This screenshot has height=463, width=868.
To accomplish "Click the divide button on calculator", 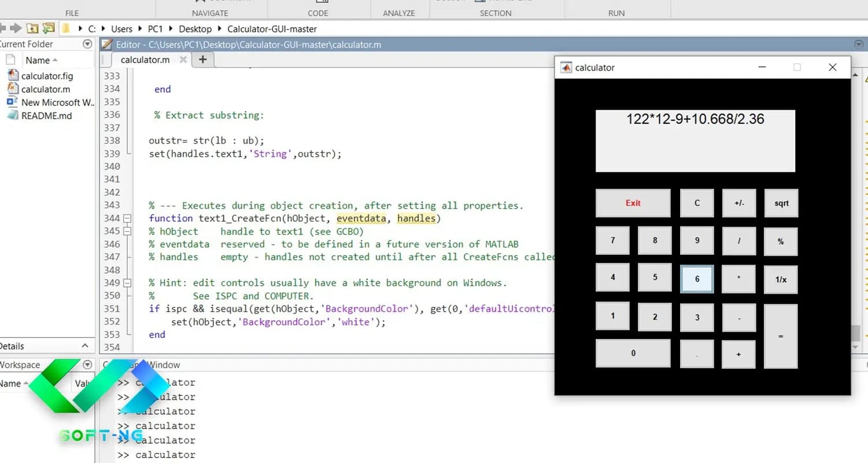I will [x=739, y=241].
